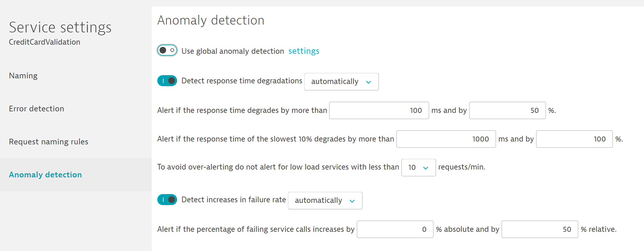This screenshot has width=644, height=251.
Task: Select Anomaly detection in the sidebar
Action: pyautogui.click(x=45, y=175)
